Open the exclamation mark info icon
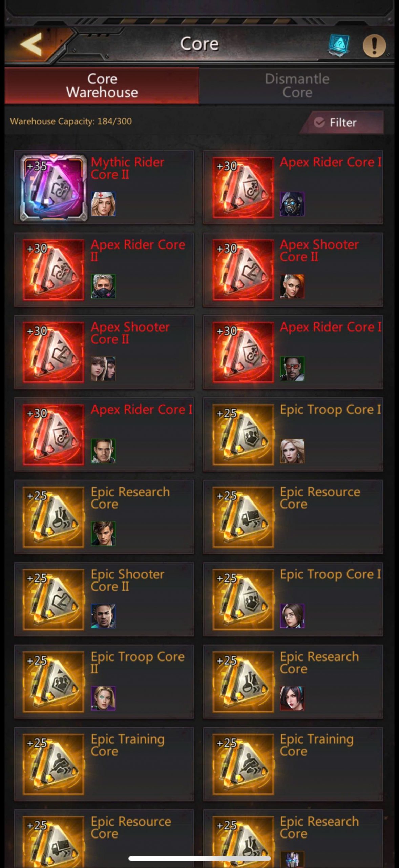Image resolution: width=399 pixels, height=868 pixels. pos(374,45)
